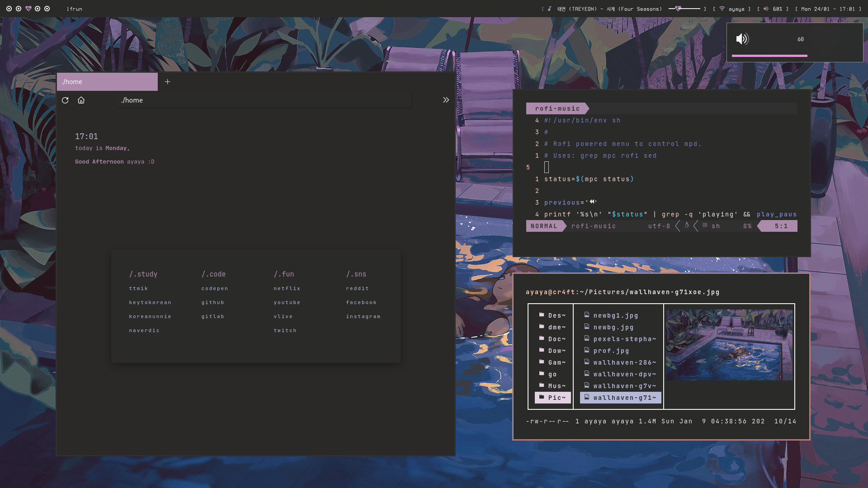Image resolution: width=868 pixels, height=488 pixels.
Task: Open the twitch link
Action: tap(285, 330)
